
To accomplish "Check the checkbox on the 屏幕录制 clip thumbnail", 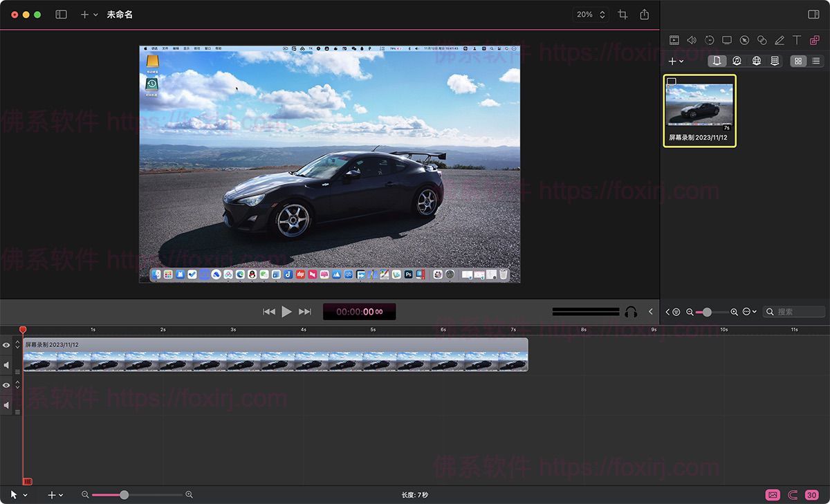I will [x=672, y=82].
